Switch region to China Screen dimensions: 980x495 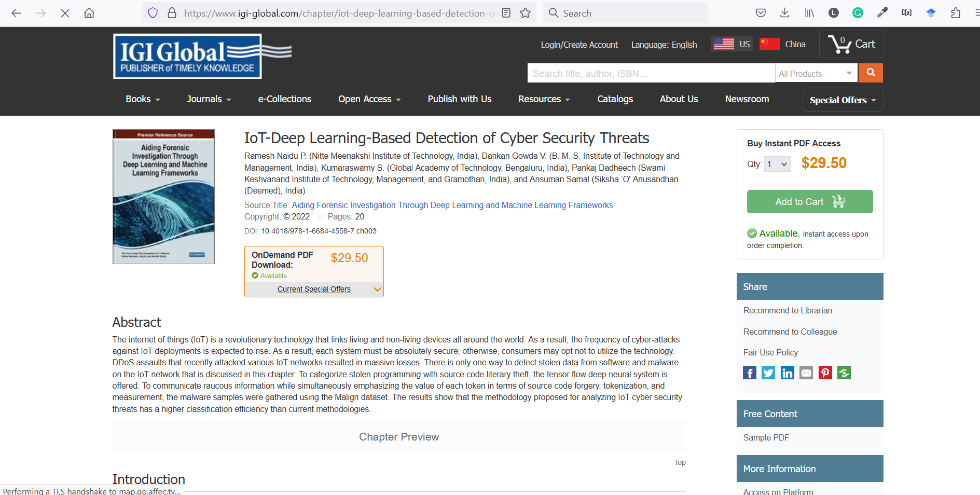point(782,44)
